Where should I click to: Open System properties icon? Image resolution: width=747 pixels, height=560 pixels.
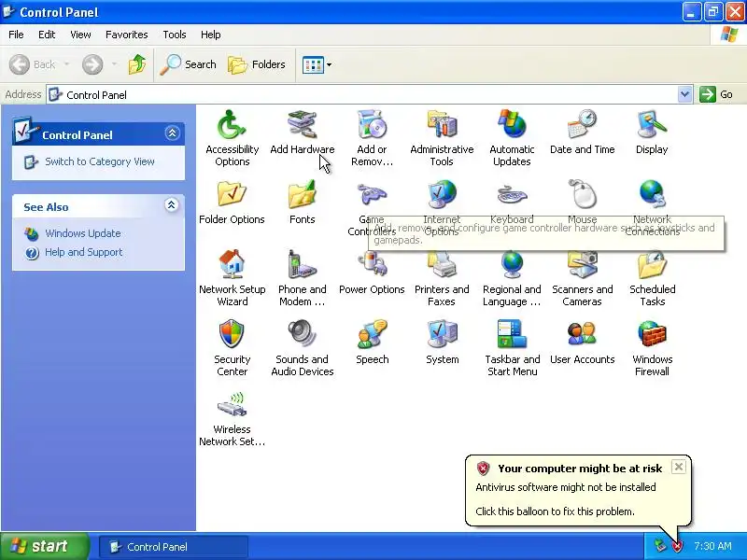[x=442, y=335]
